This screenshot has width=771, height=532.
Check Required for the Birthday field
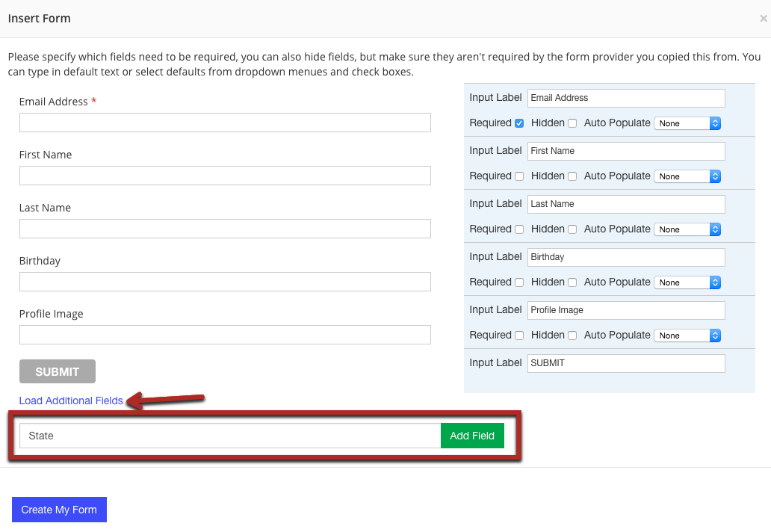pyautogui.click(x=519, y=282)
